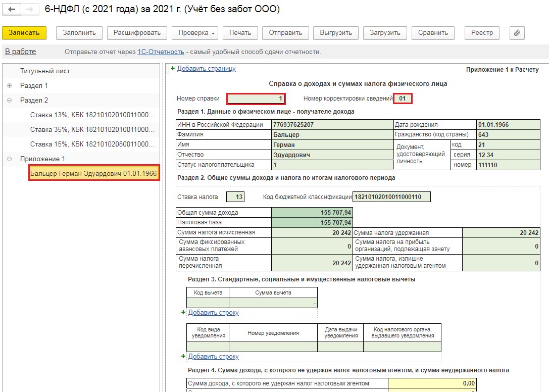The image size is (549, 392).
Task: Open attachments with the paperclip icon
Action: [517, 33]
